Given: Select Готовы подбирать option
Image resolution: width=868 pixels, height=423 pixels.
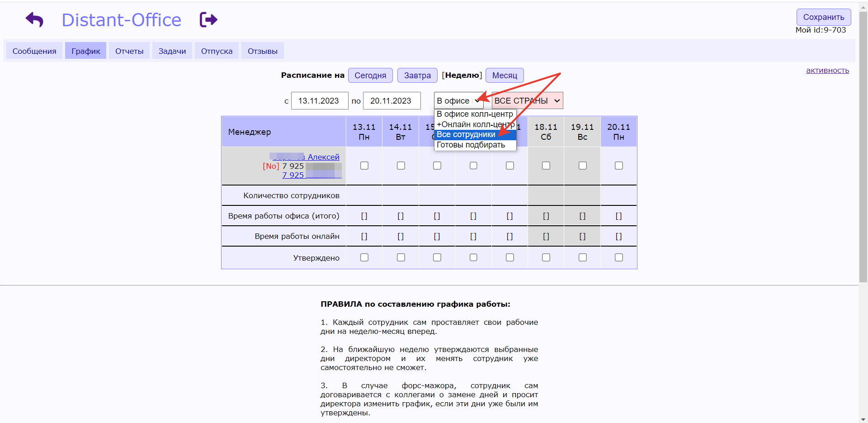Looking at the screenshot, I should 475,145.
